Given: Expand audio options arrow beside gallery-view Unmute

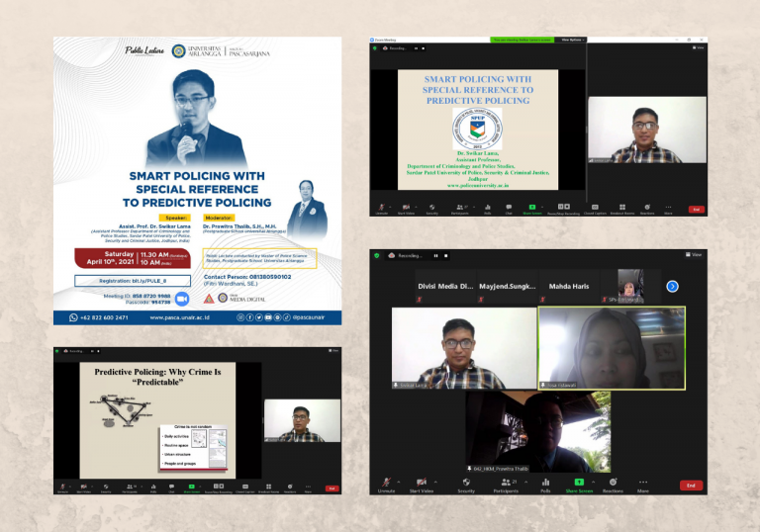Looking at the screenshot, I should pos(399,482).
